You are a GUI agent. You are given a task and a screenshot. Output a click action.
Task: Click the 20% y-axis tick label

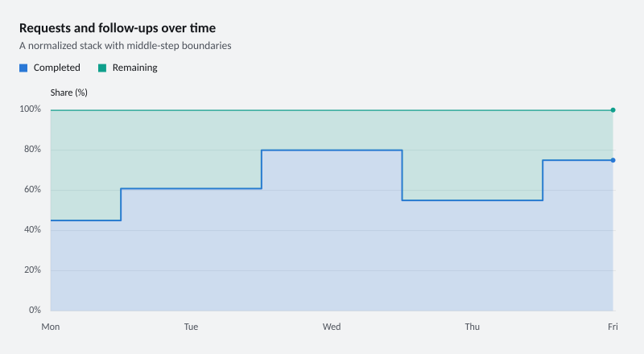32,270
